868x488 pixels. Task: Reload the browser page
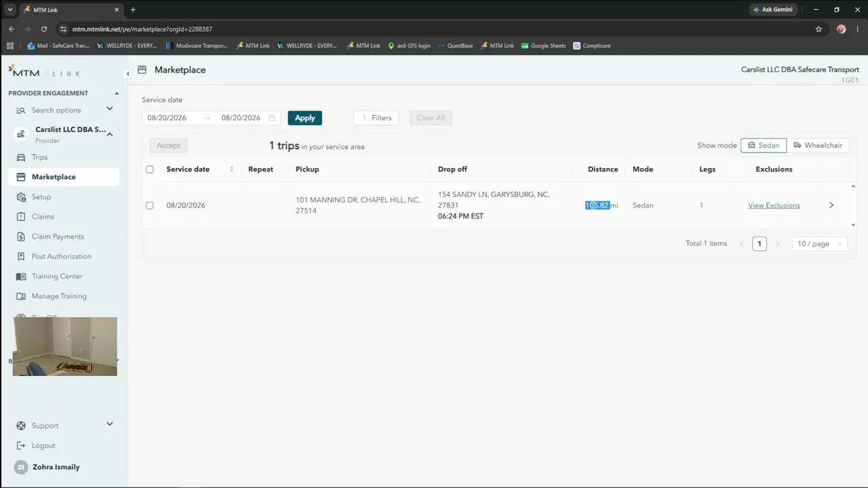44,29
